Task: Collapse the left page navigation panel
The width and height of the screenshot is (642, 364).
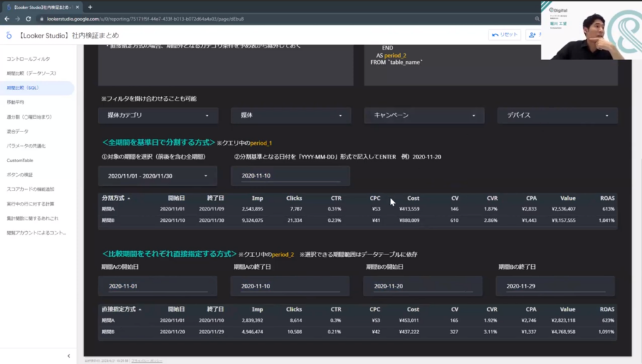Action: [68, 356]
